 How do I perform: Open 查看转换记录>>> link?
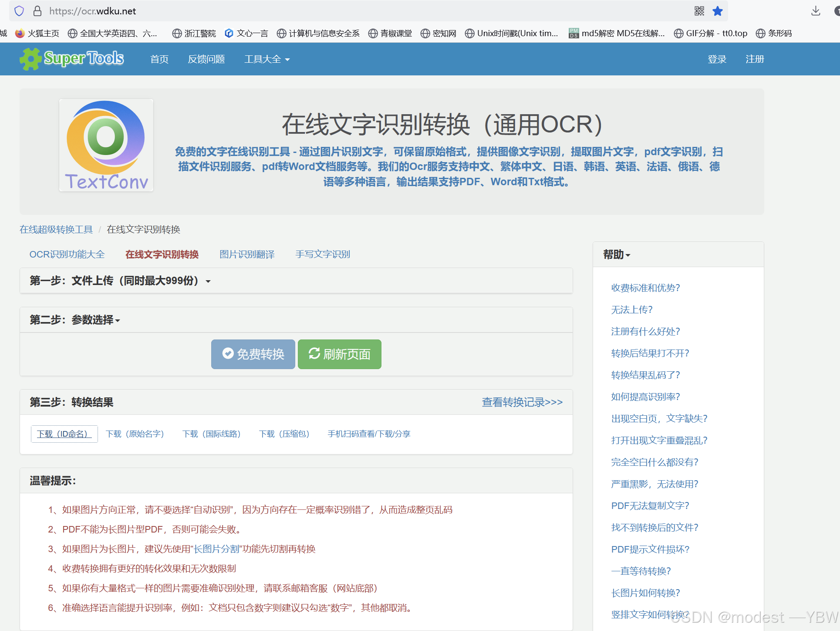(522, 402)
